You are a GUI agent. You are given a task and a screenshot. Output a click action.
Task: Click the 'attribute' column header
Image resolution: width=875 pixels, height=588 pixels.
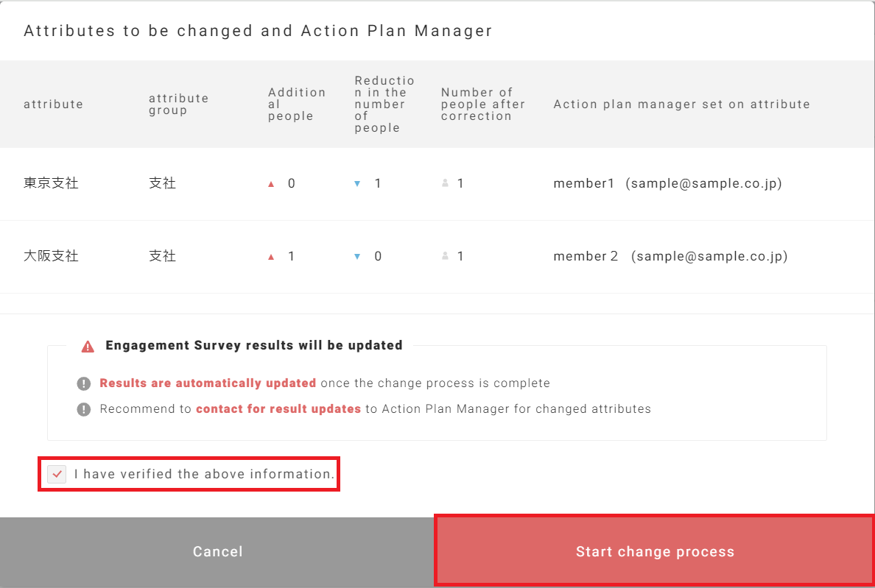click(x=54, y=105)
